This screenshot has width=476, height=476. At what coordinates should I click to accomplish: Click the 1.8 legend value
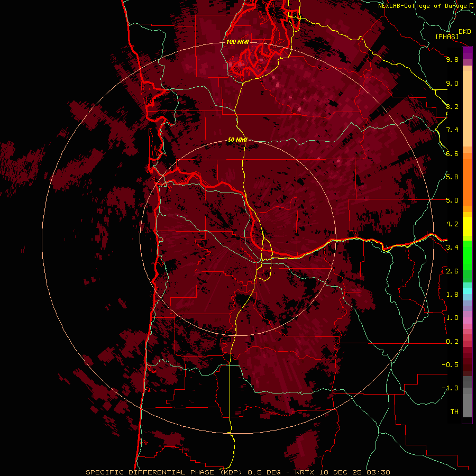pos(452,295)
